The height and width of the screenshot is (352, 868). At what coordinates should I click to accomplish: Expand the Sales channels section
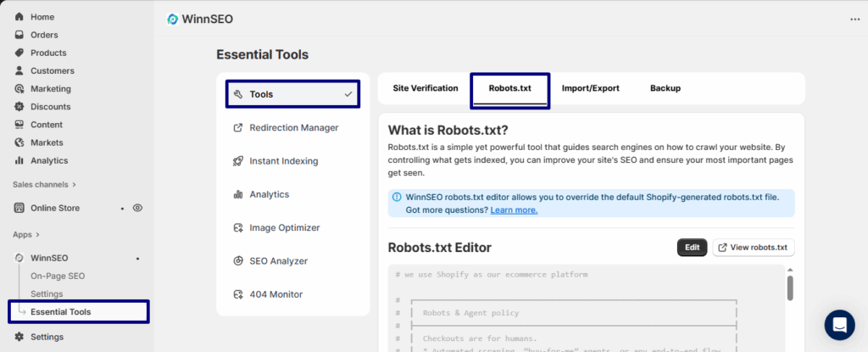45,185
